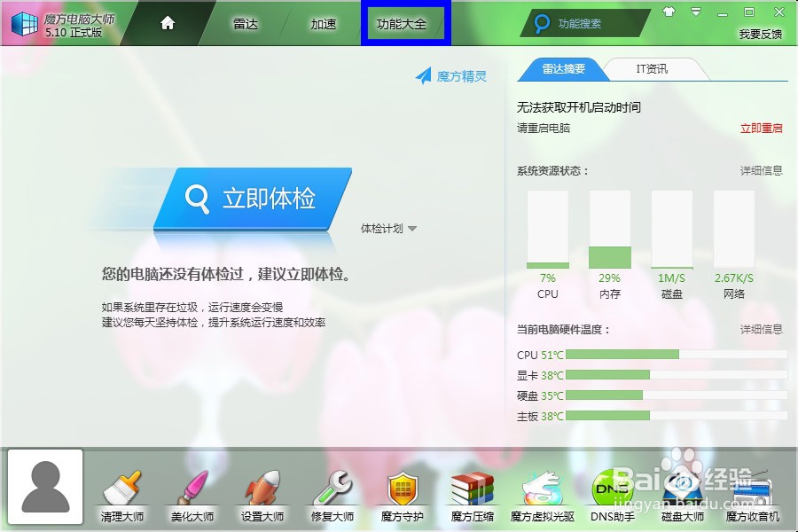The height and width of the screenshot is (532, 798).
Task: Launch 磁盘大师 icon
Action: tap(683, 488)
